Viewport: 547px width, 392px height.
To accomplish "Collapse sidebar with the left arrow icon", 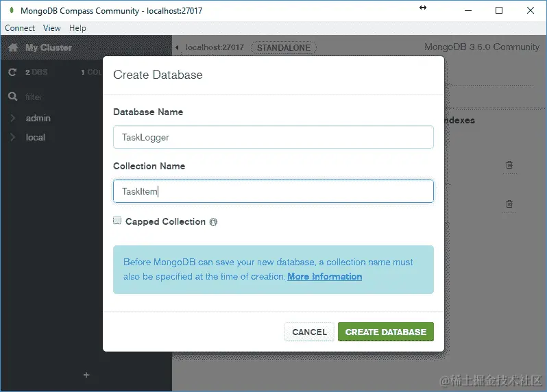I will point(178,47).
